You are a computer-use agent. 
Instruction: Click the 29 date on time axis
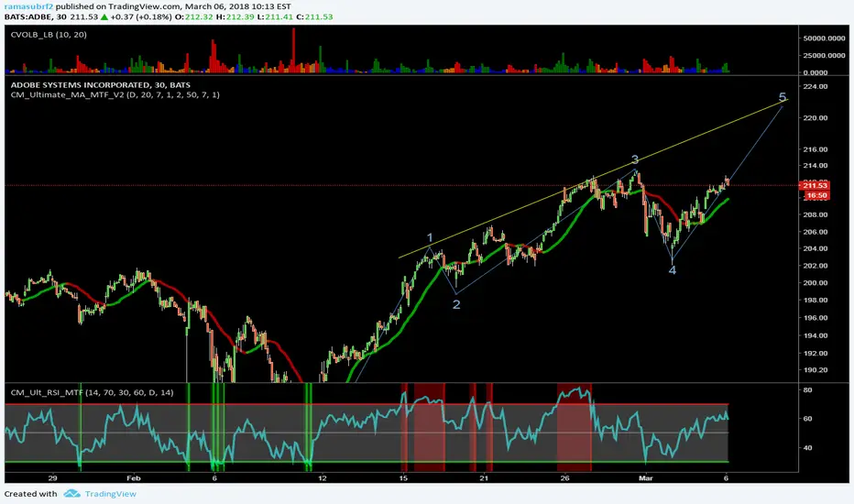click(x=52, y=478)
